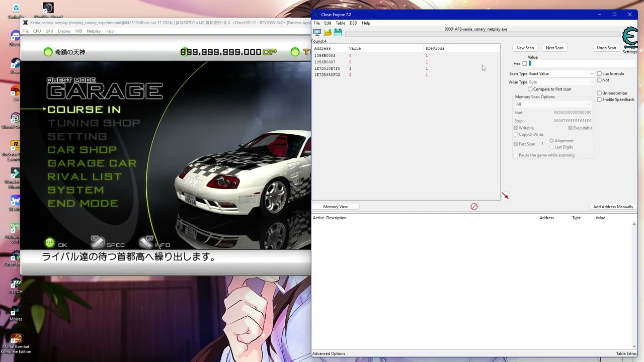Click the open folder icon in Cheat Engine
This screenshot has height=362, width=644.
click(328, 32)
